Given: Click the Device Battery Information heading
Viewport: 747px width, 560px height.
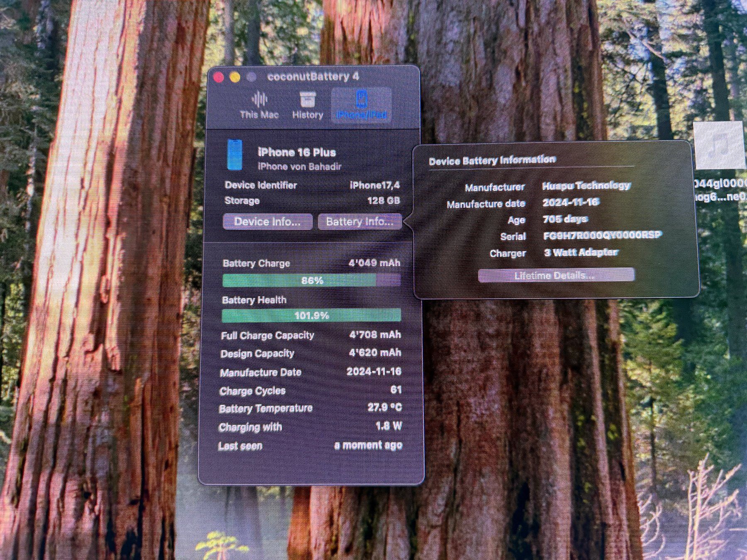Looking at the screenshot, I should (492, 160).
